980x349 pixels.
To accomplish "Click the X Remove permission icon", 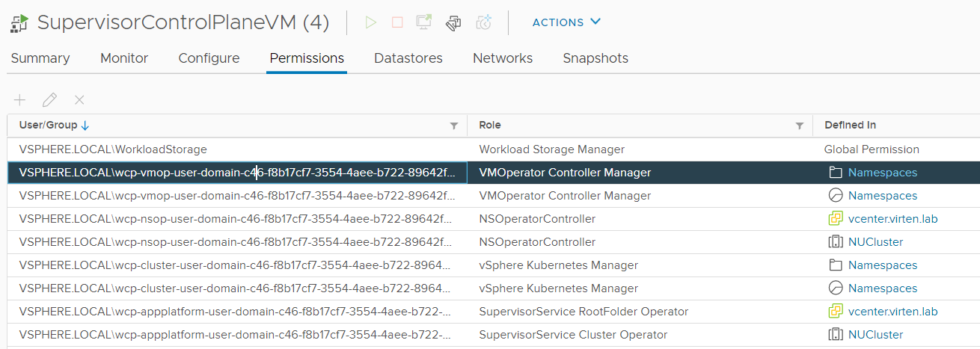I will pyautogui.click(x=79, y=100).
